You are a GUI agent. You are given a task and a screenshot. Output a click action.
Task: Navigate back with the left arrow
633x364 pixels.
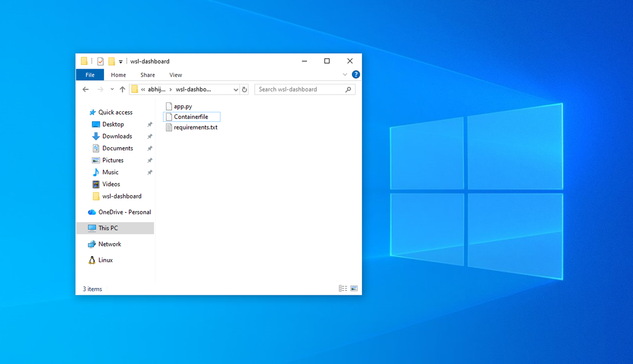point(86,90)
